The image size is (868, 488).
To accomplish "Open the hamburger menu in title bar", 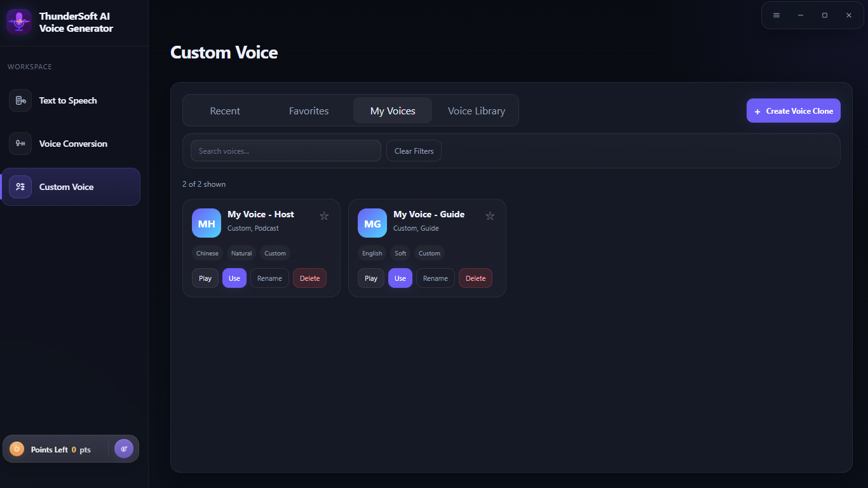I will 776,15.
